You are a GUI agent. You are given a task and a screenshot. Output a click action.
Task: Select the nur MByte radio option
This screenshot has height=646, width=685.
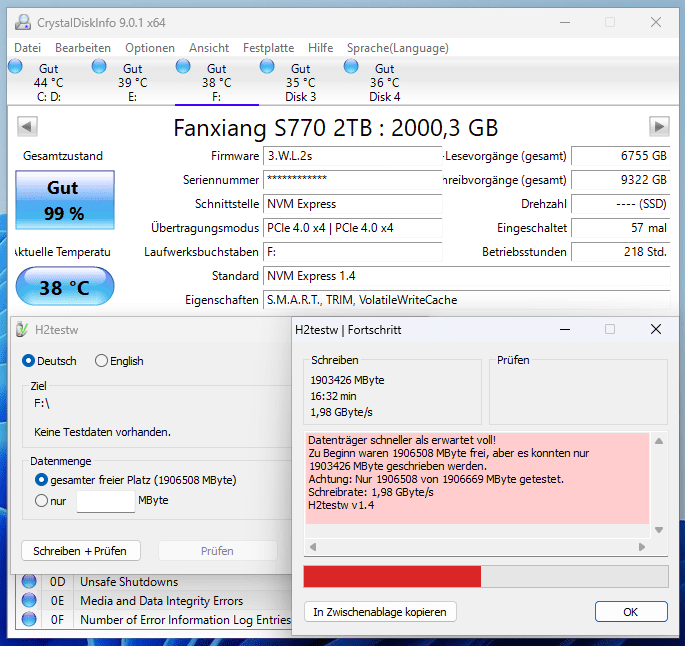pos(41,501)
